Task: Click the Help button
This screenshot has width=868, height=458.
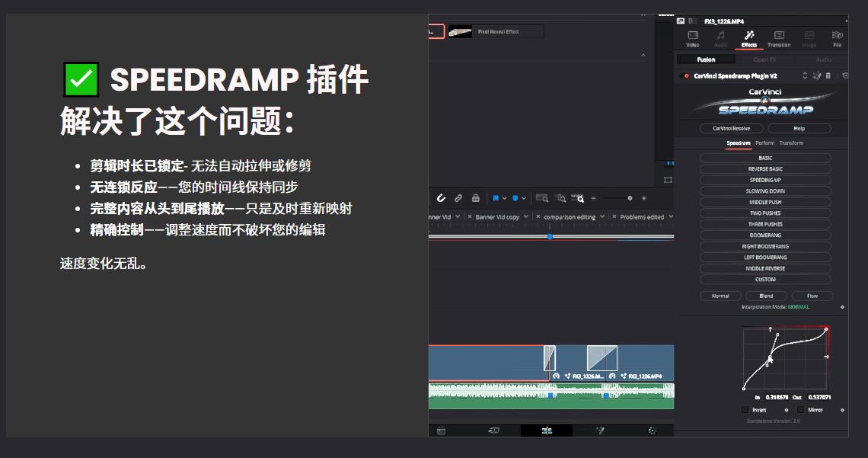Action: pos(799,129)
